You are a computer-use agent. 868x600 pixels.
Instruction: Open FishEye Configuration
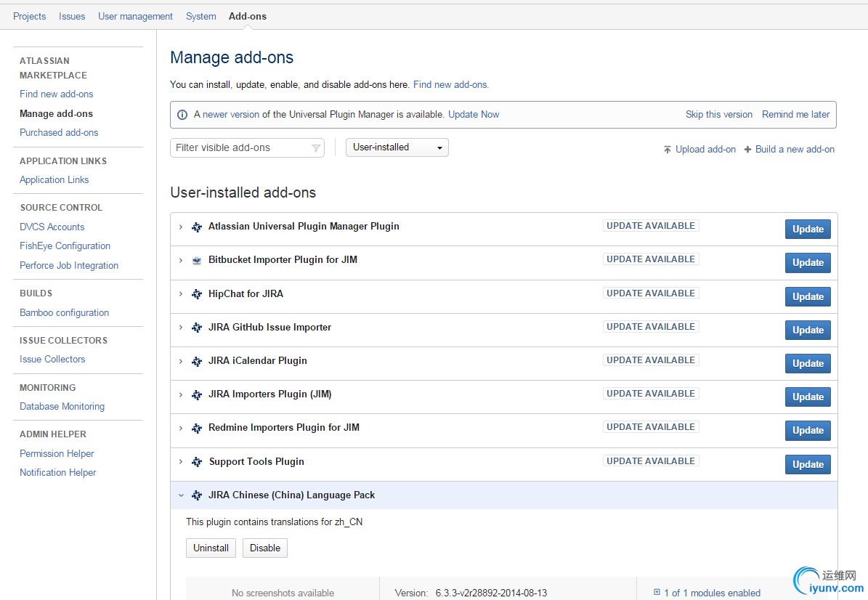(65, 246)
